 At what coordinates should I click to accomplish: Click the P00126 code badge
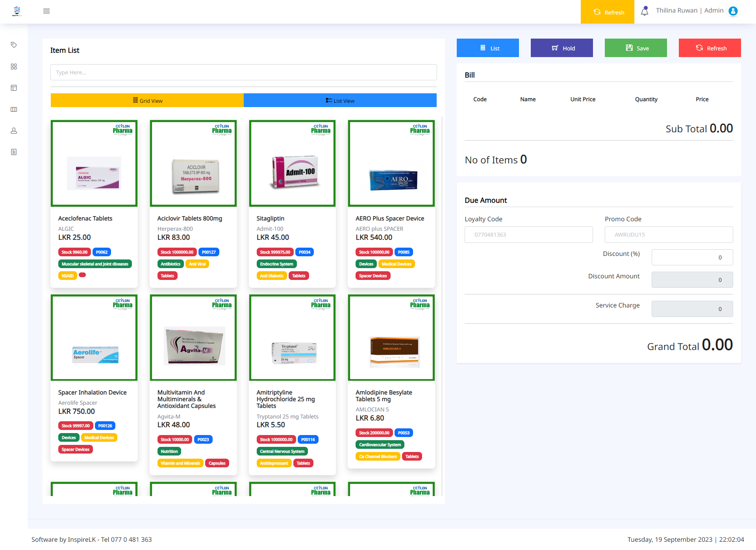click(x=105, y=426)
